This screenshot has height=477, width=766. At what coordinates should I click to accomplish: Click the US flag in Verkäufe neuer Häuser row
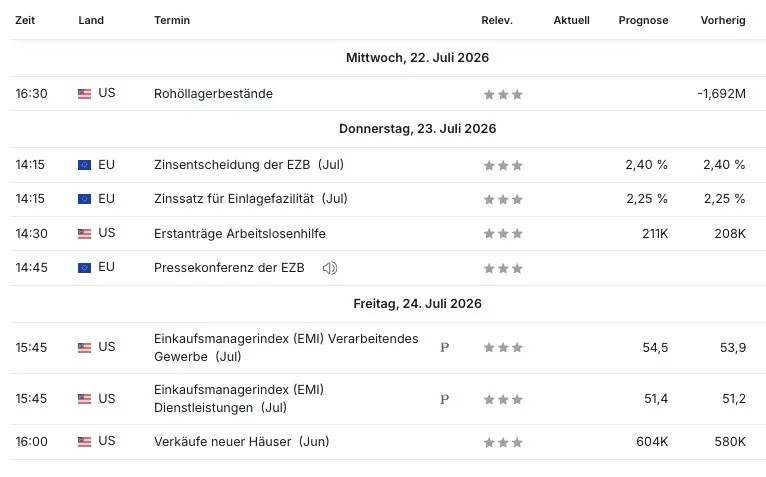85,442
